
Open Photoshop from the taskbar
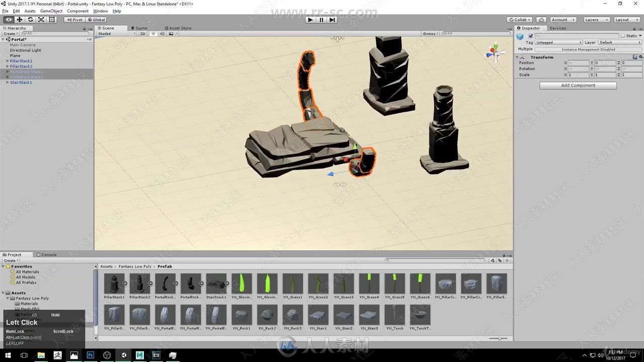coord(91,355)
